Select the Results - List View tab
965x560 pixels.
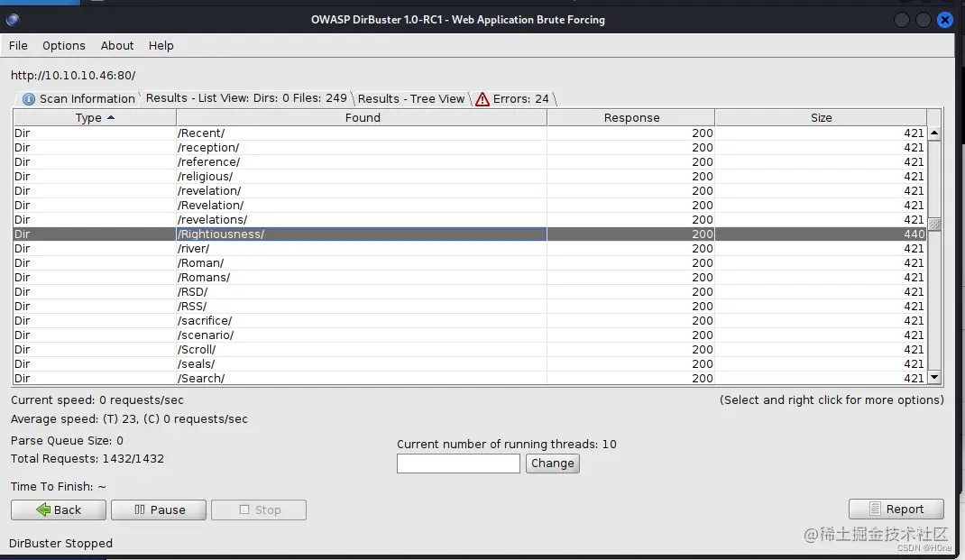246,98
